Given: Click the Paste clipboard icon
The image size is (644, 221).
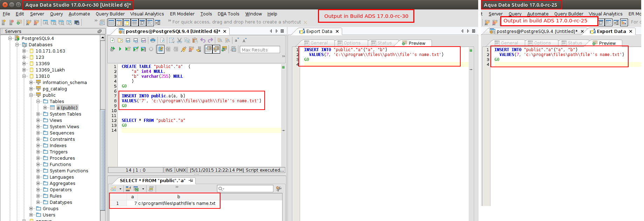Looking at the screenshot, I should tap(195, 40).
